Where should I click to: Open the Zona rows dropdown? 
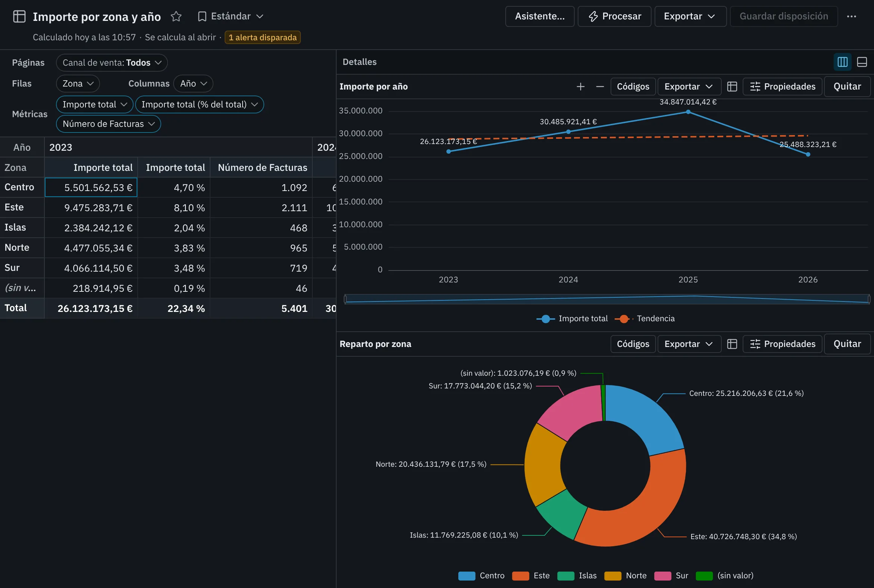pos(78,84)
